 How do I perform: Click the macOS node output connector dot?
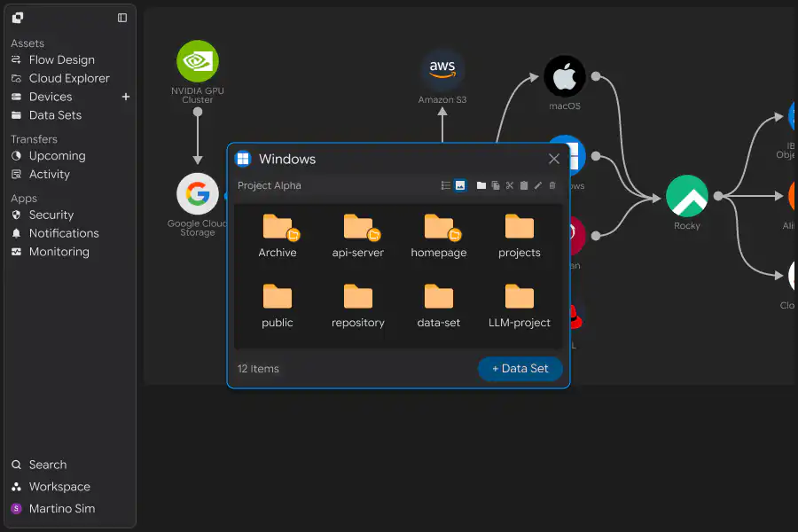coord(596,76)
